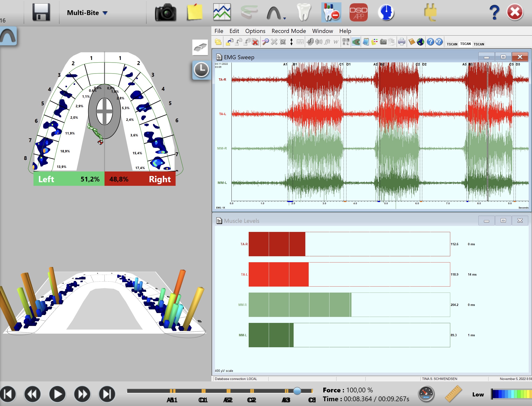Open the camera snapshot tool
The width and height of the screenshot is (532, 406).
coord(166,12)
